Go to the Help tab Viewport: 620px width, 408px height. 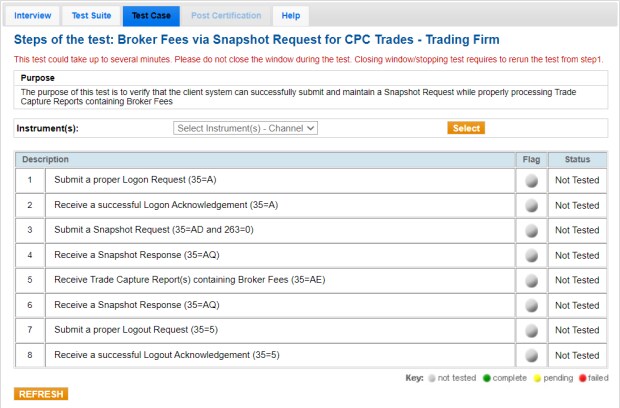[x=290, y=16]
